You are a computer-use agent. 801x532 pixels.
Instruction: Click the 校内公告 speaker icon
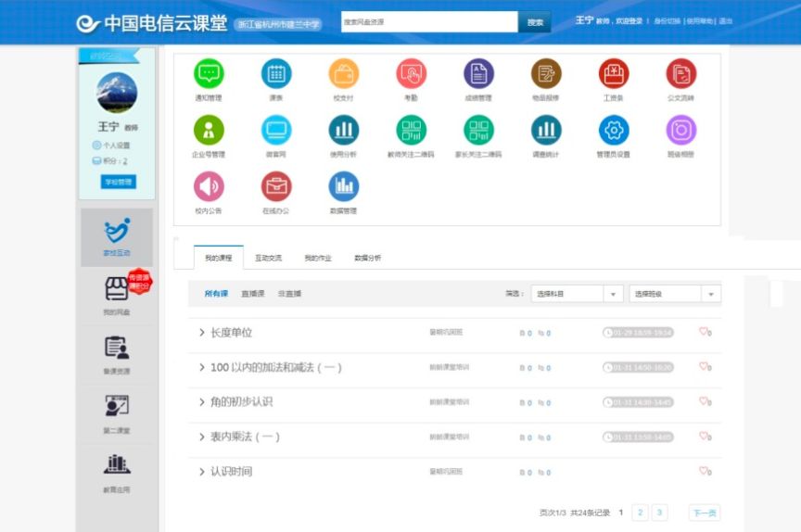pyautogui.click(x=209, y=186)
